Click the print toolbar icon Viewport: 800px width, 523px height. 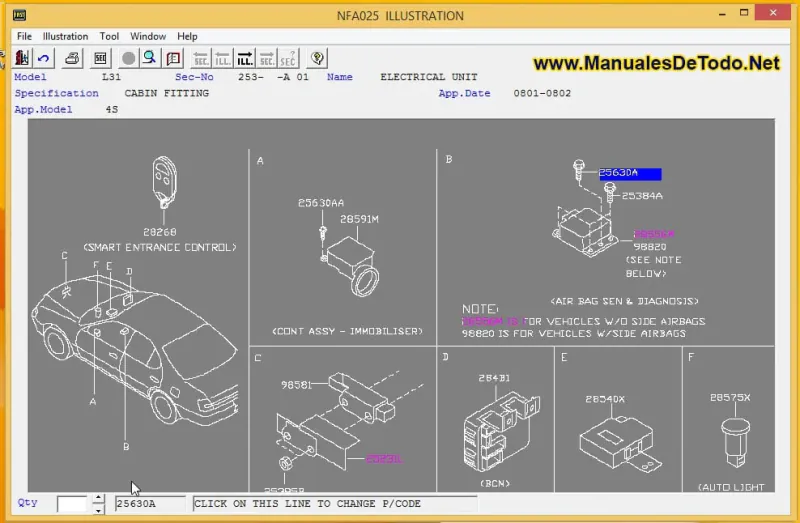72,58
